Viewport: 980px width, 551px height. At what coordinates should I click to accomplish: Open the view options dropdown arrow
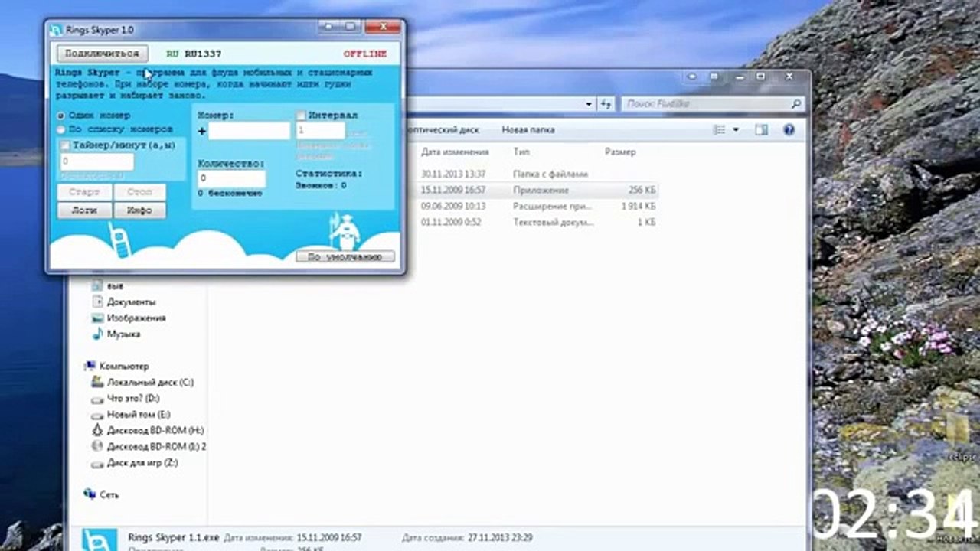736,130
